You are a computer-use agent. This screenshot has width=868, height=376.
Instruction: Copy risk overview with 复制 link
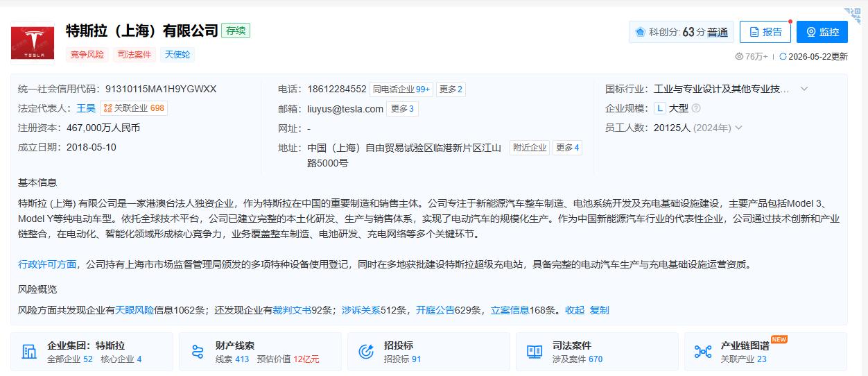tap(600, 310)
